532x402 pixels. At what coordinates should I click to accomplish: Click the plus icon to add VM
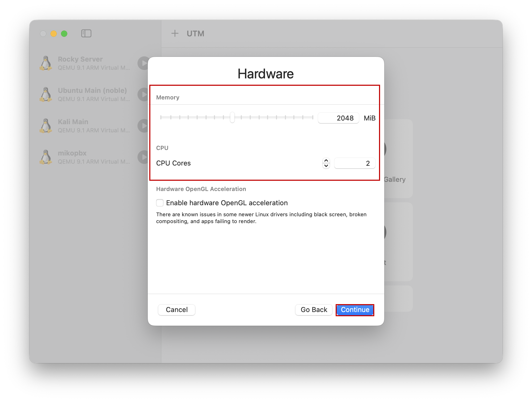tap(175, 33)
